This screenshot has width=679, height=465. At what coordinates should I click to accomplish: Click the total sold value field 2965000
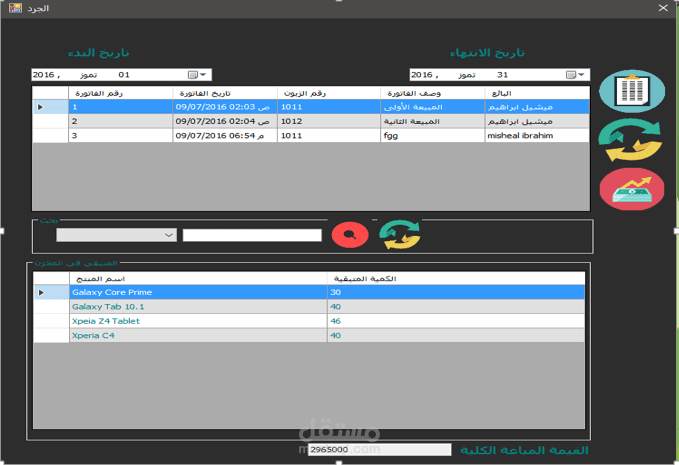click(379, 449)
